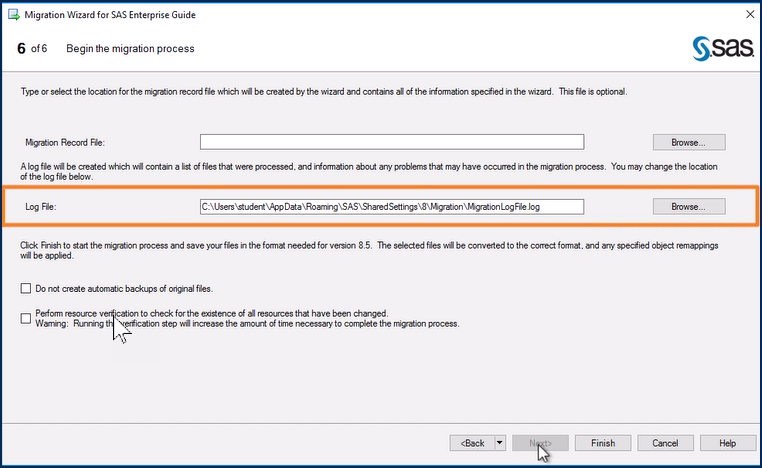
Task: Toggle the 'Perform resource verification' checkbox
Action: coord(26,318)
